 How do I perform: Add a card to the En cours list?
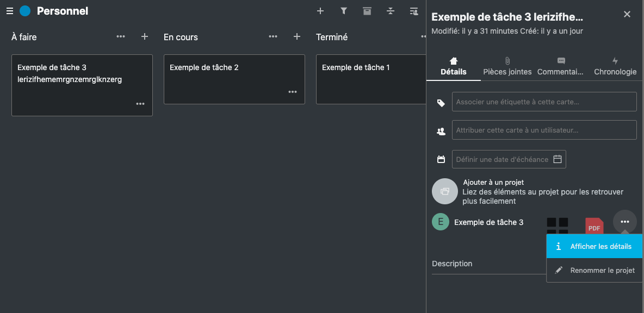[x=297, y=36]
